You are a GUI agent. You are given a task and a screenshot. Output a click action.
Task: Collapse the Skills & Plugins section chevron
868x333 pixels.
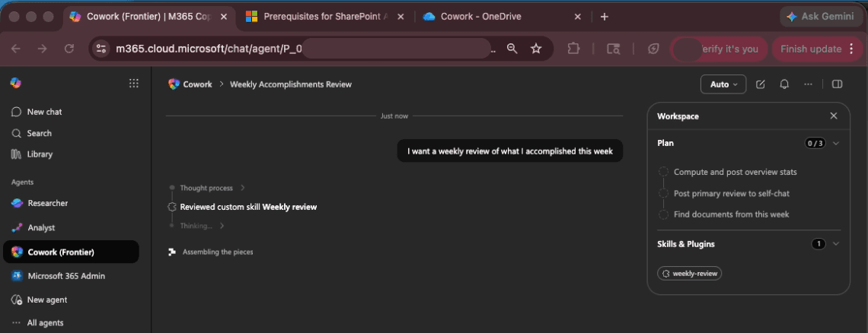tap(836, 244)
